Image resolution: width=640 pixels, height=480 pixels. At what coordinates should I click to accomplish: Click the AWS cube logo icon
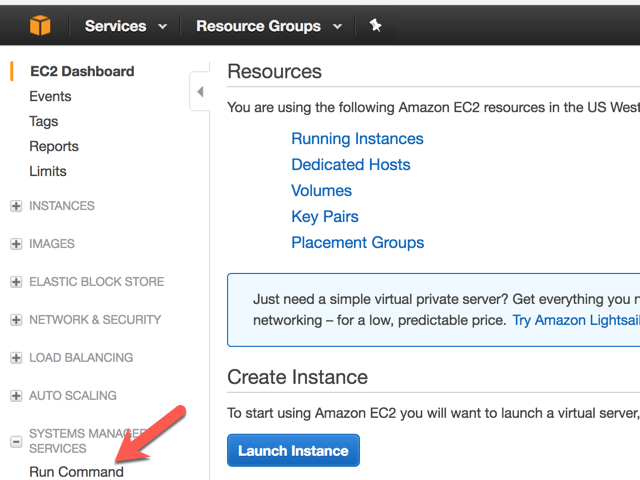39,26
